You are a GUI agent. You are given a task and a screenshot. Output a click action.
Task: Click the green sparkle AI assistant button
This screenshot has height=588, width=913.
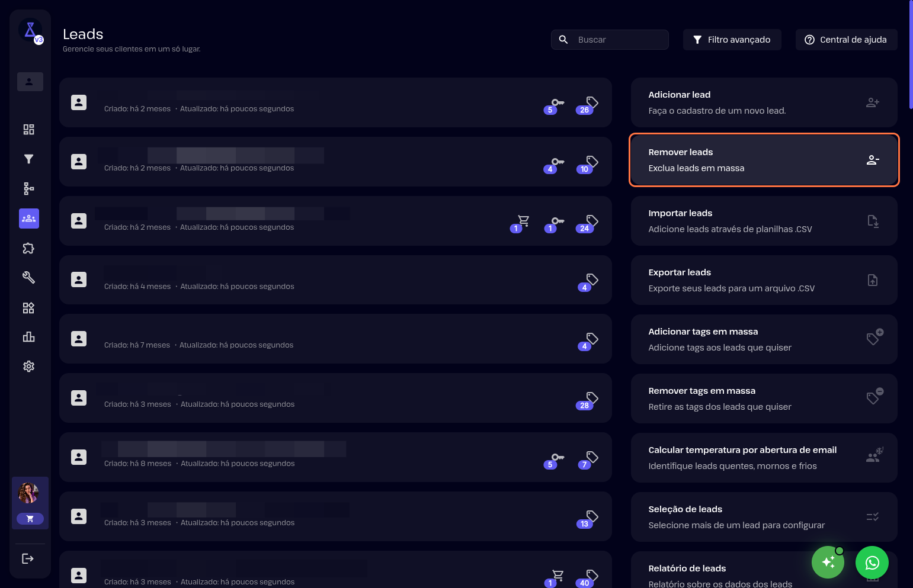[828, 563]
